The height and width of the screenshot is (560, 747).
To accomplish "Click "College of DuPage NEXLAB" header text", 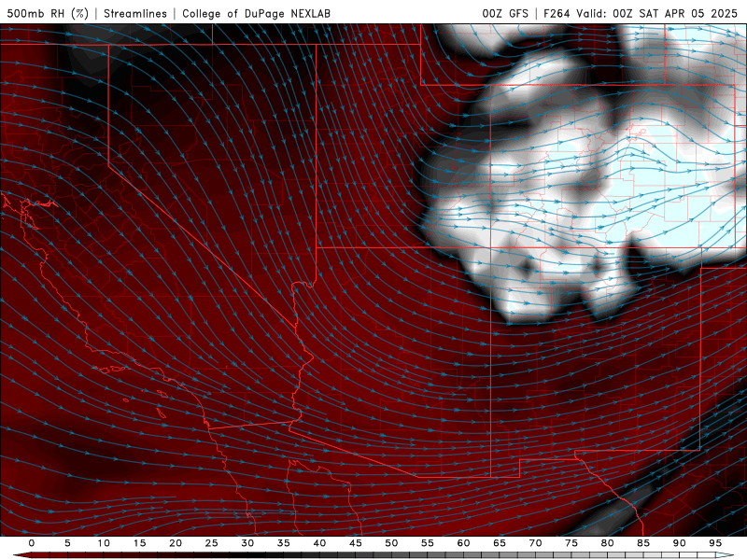I will point(256,14).
